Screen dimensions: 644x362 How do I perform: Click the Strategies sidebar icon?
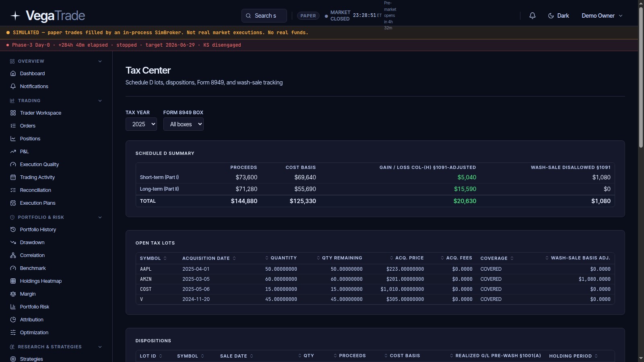13,359
